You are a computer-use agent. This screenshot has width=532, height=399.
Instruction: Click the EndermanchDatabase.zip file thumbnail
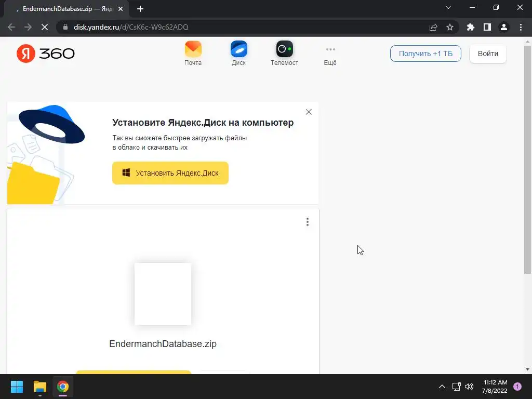click(163, 294)
